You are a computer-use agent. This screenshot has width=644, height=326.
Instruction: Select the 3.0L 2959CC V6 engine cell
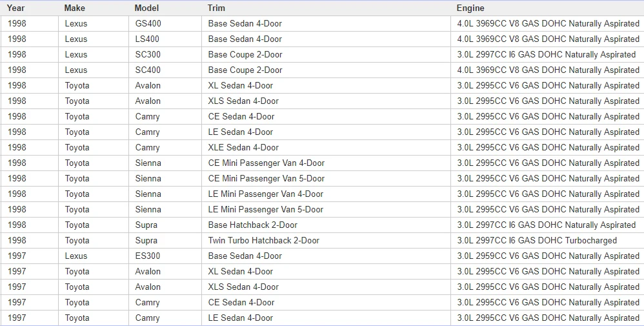(x=547, y=256)
